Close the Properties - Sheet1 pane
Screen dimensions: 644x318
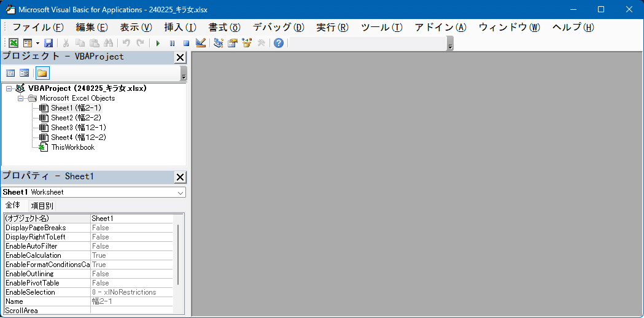click(x=180, y=177)
